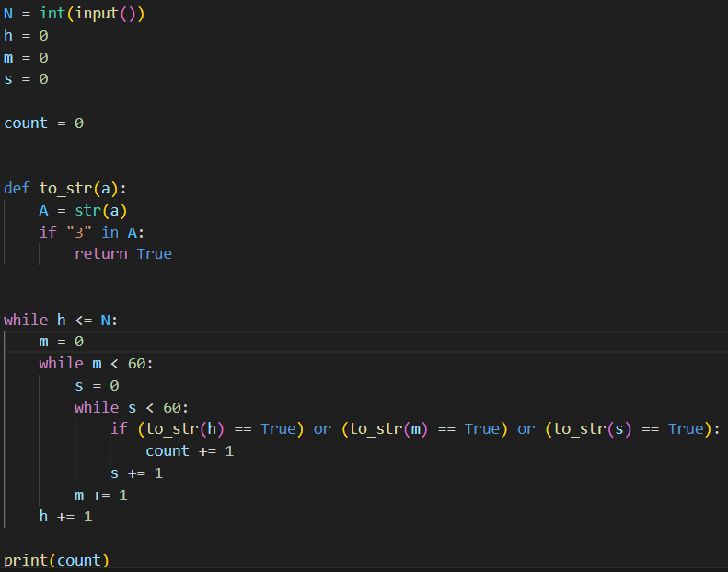Click the line "count = 0"
728x572 pixels.
[43, 123]
